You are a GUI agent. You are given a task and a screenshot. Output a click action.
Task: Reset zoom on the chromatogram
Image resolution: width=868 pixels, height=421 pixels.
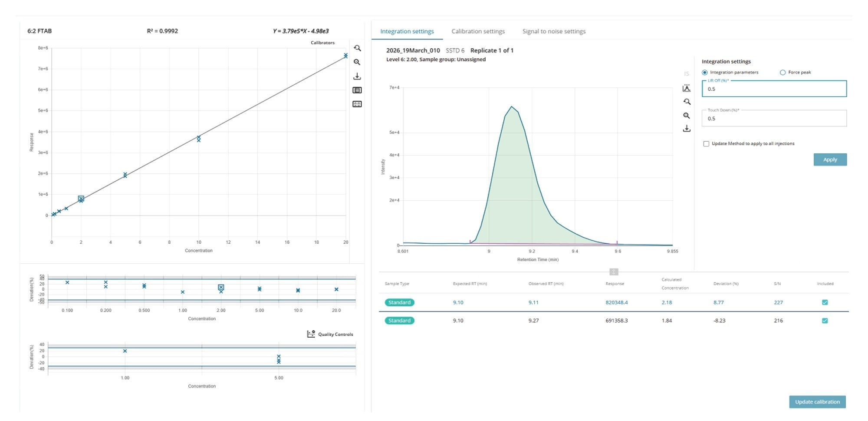tap(687, 102)
